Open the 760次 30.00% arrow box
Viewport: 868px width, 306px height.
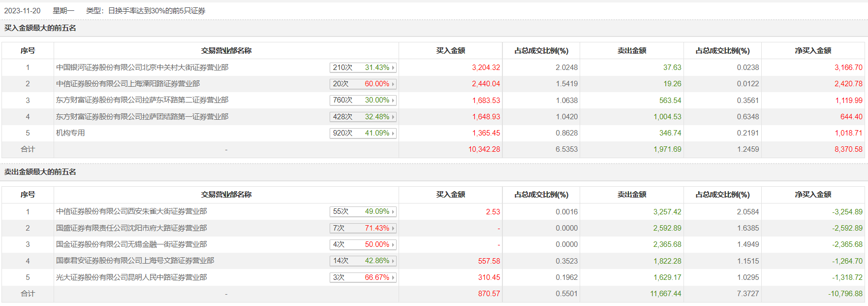363,100
